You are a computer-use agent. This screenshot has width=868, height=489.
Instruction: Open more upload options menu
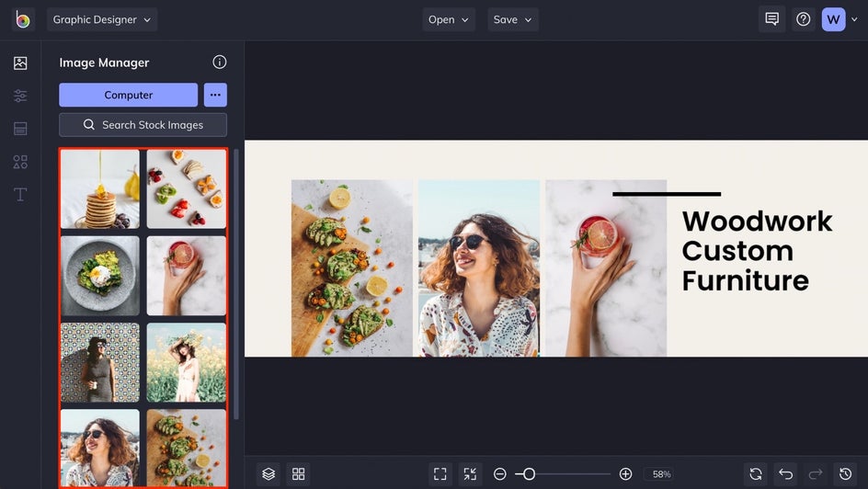(x=215, y=95)
